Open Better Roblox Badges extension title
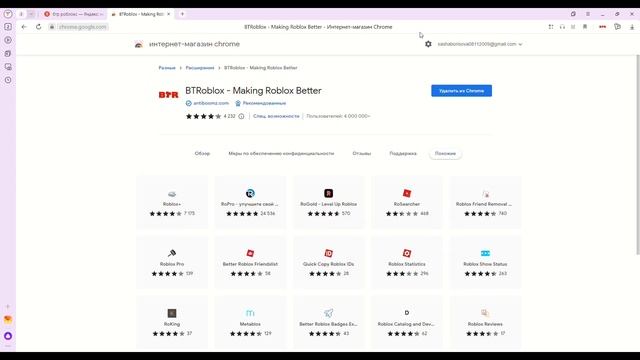Viewport: 640px width, 360px height. coord(329,324)
